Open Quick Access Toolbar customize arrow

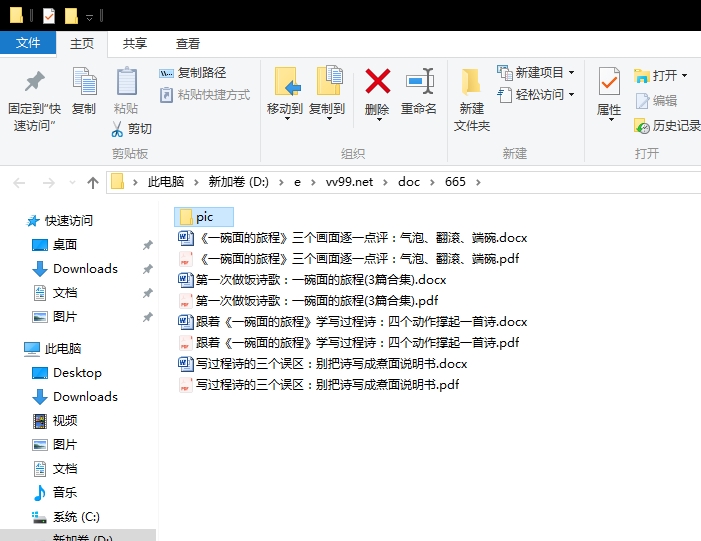click(89, 17)
